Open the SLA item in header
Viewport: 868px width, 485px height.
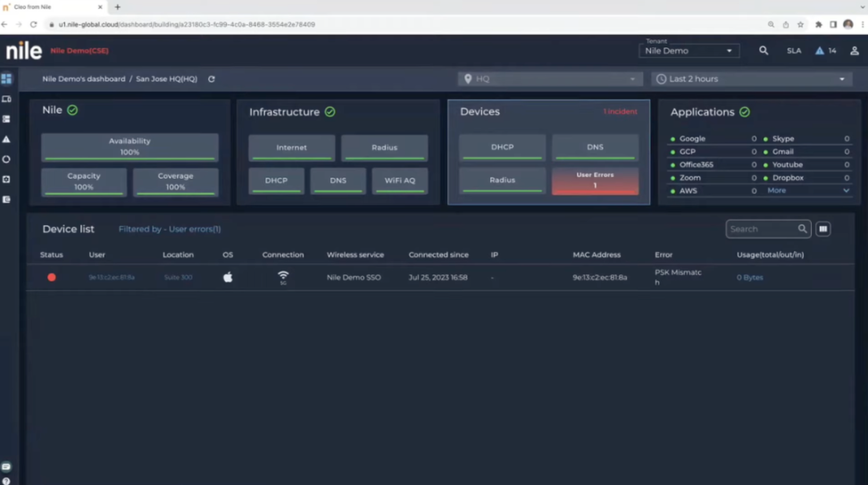[x=794, y=51]
